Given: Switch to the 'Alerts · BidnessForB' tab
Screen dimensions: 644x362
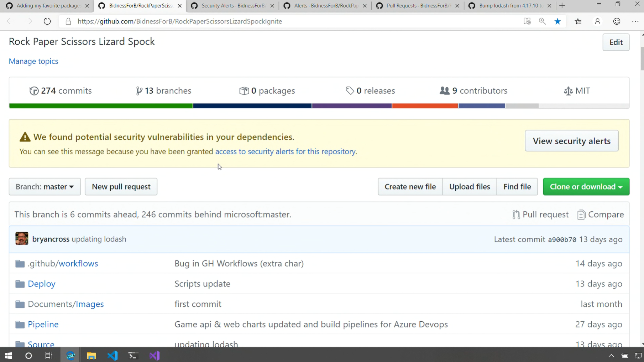Looking at the screenshot, I should tap(325, 6).
